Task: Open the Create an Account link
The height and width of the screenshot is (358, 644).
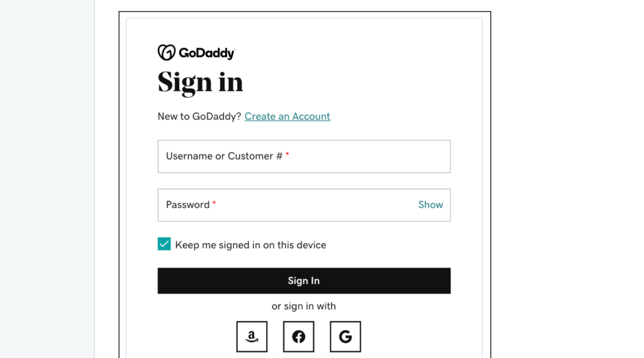Action: tap(287, 116)
